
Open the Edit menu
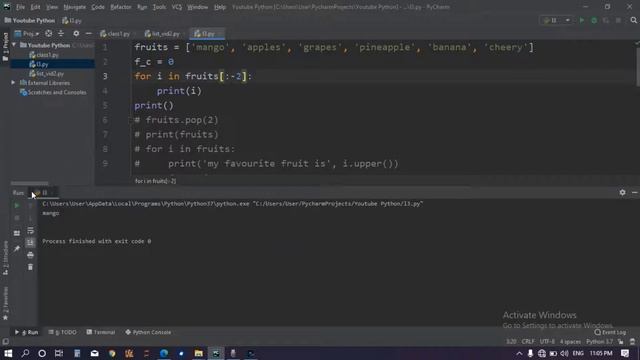click(36, 7)
